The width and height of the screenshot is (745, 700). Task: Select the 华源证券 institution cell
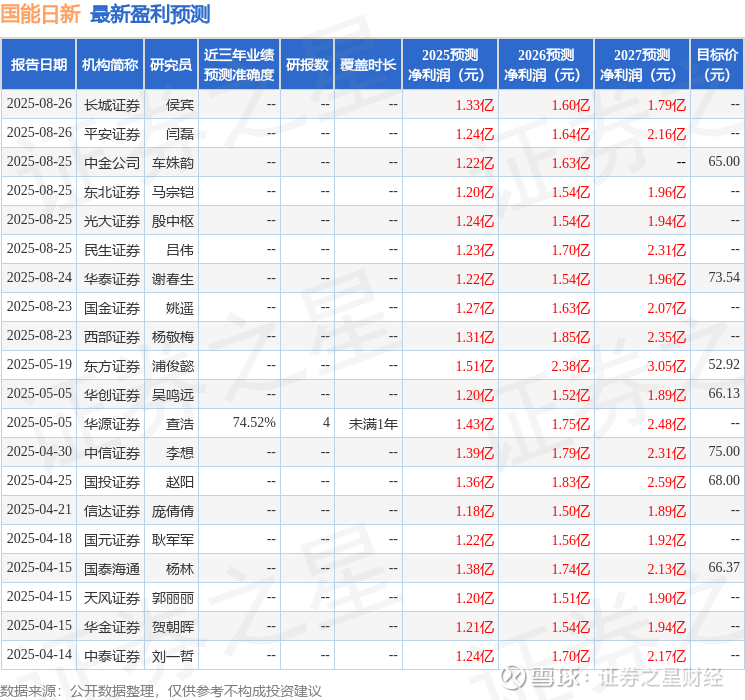click(112, 424)
